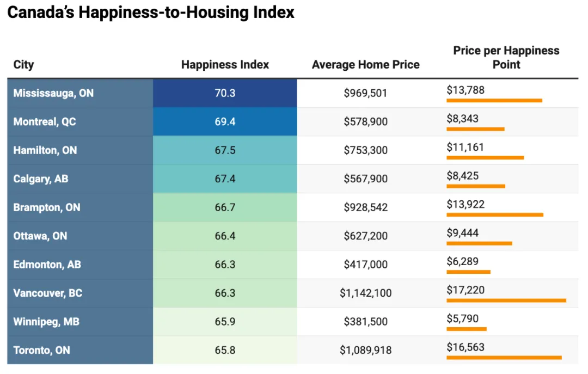Click Calgary's 67.4 happiness index cell
Screen dimensions: 588x374
(x=225, y=179)
